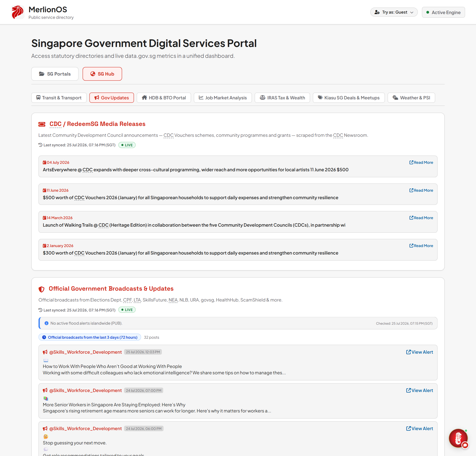The height and width of the screenshot is (456, 476).
Task: Click the shield icon beside Official Government Broadcasts
Action: click(x=41, y=289)
